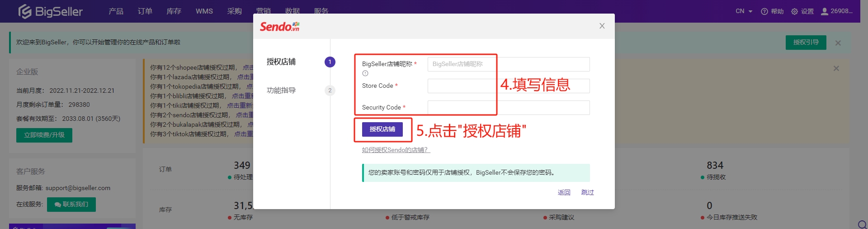Viewport: 868px width, 229px height.
Task: Click the BigSeller店铺昵称 input field
Action: pyautogui.click(x=509, y=64)
